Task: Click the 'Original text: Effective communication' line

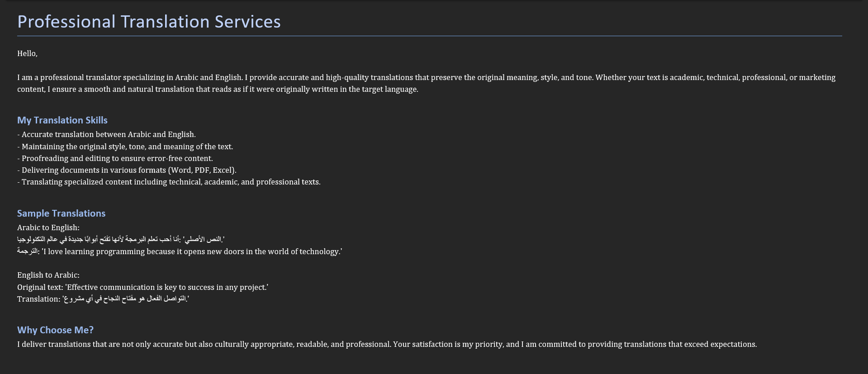Action: [142, 287]
